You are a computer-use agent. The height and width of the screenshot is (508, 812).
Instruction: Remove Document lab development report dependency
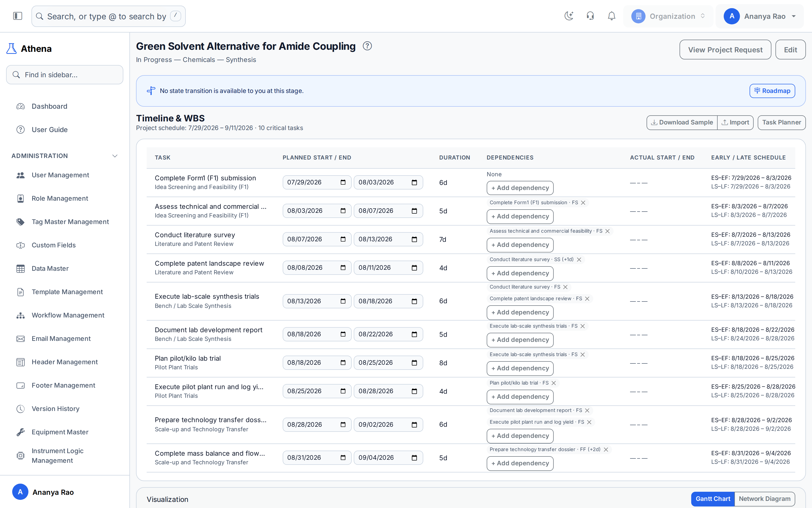coord(587,410)
